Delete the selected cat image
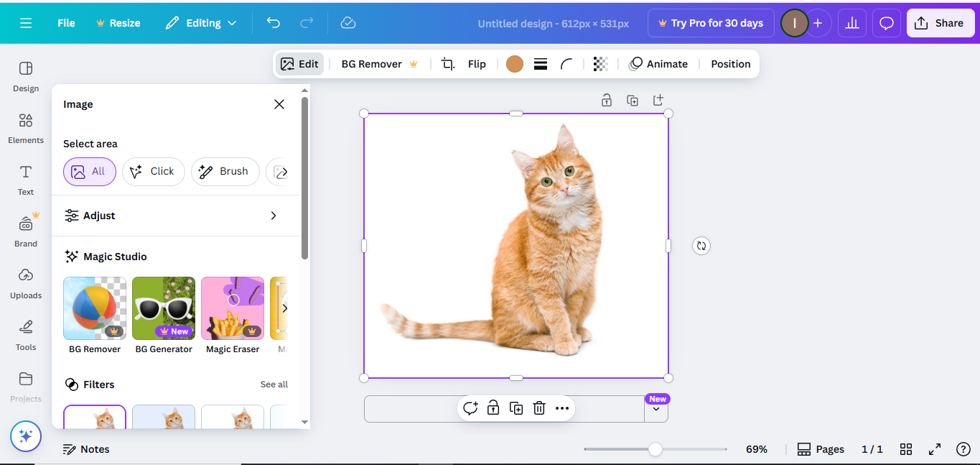 point(539,408)
